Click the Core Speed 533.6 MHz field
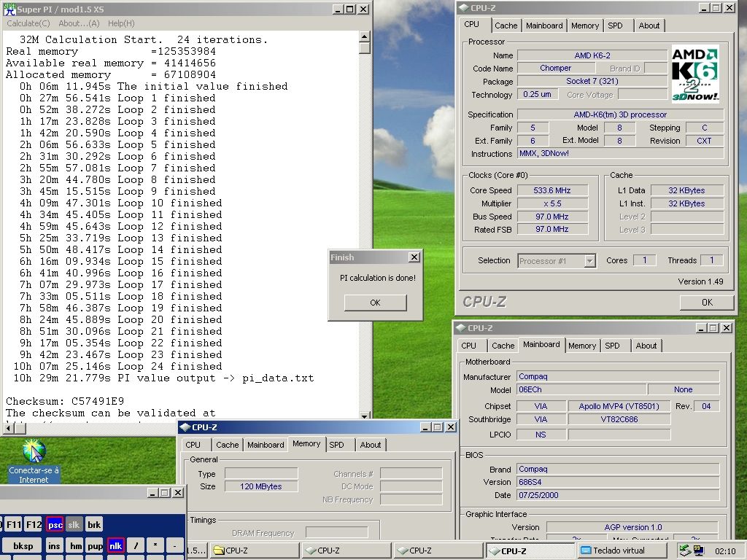Viewport: 747px width, 560px height. 552,190
